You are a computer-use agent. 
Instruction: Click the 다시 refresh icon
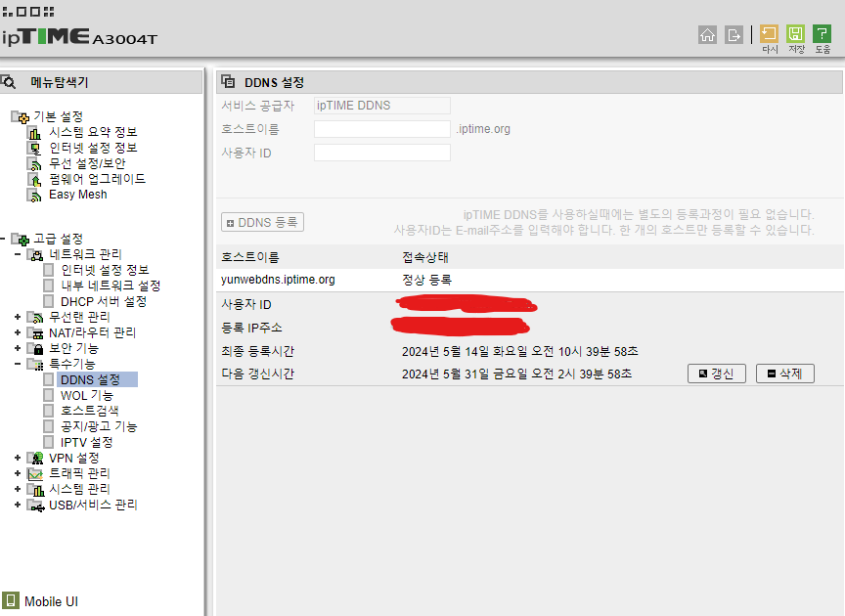(x=769, y=34)
